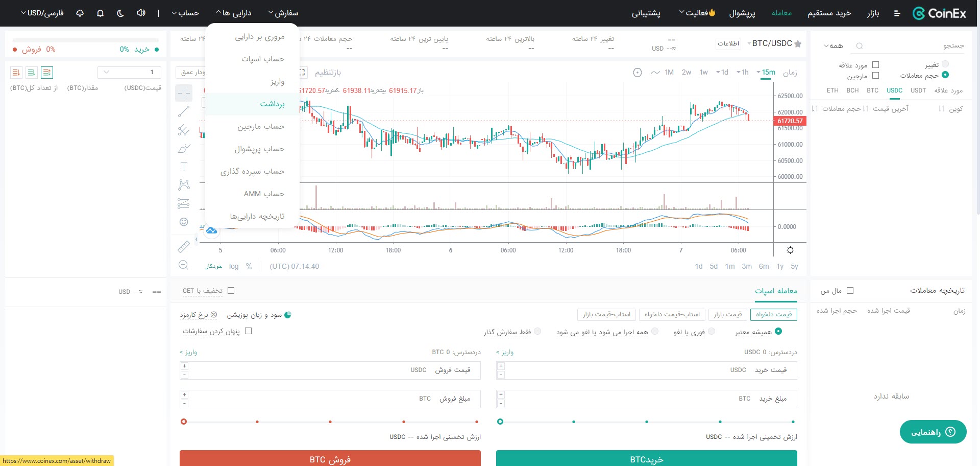Switch to dark mode with moon icon

(120, 13)
